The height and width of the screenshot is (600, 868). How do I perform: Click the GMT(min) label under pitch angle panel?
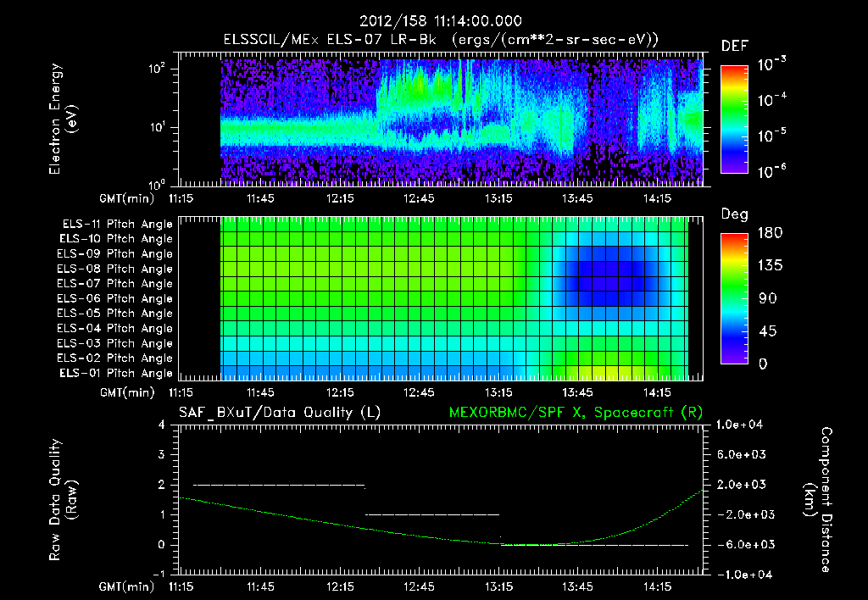click(x=127, y=393)
